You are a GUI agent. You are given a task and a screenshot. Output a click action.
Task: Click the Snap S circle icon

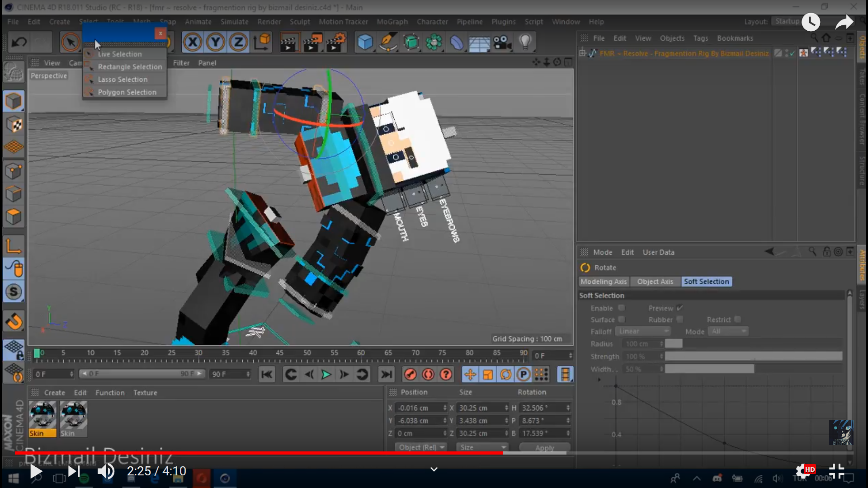point(14,292)
